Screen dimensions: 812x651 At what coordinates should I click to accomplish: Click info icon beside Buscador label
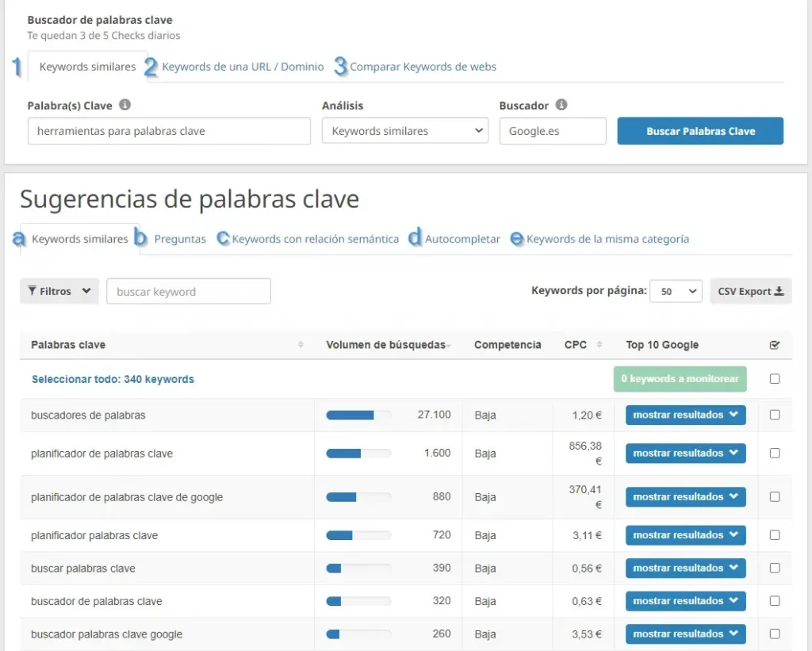click(x=561, y=105)
